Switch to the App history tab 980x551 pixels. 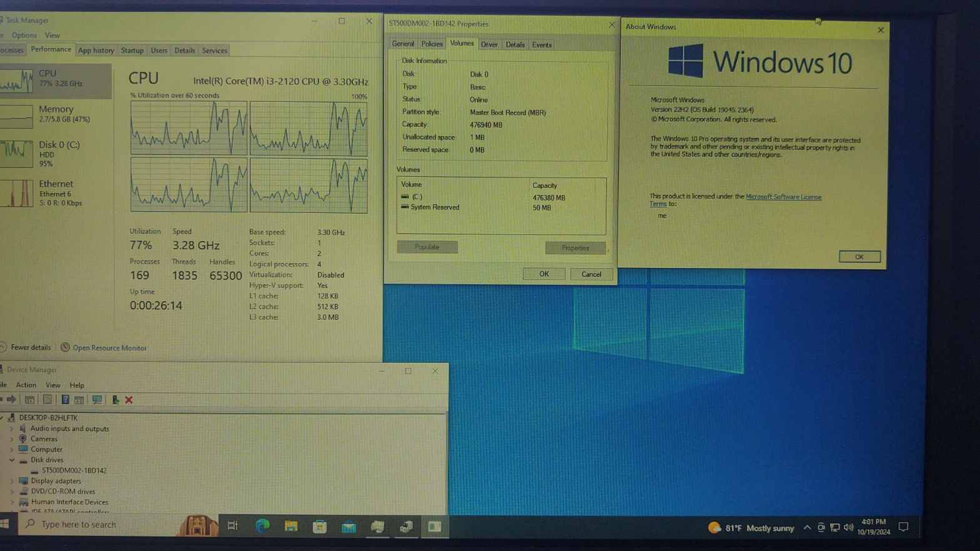pyautogui.click(x=96, y=51)
